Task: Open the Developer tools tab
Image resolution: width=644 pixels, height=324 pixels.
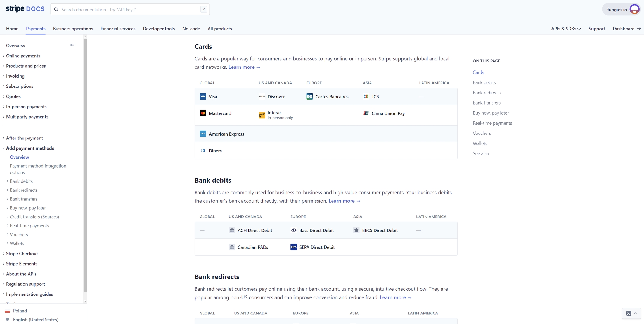Action: 158,29
